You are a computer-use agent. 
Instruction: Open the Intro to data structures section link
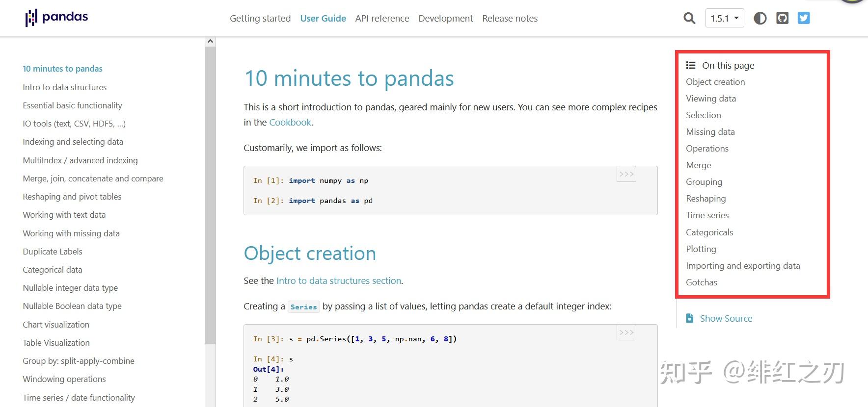click(x=339, y=281)
